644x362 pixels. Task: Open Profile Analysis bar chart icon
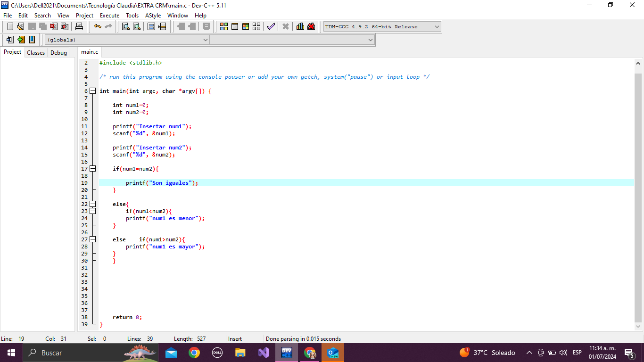[x=300, y=26]
